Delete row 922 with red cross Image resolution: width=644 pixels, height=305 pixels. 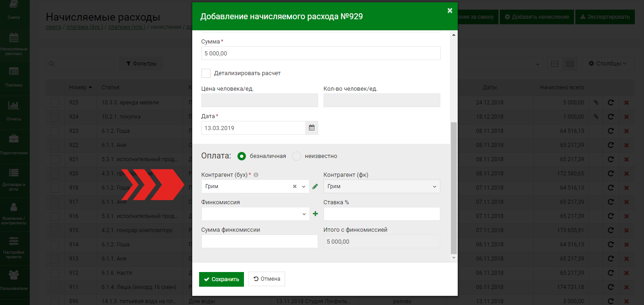627,145
